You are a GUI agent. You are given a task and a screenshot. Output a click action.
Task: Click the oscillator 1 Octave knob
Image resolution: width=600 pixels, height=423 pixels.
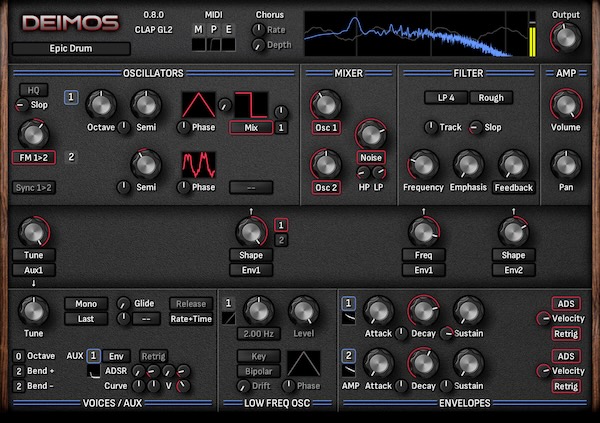pyautogui.click(x=101, y=105)
